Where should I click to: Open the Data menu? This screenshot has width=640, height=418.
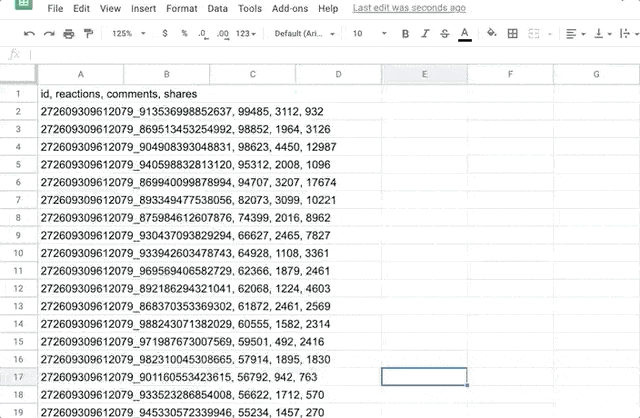pos(217,8)
